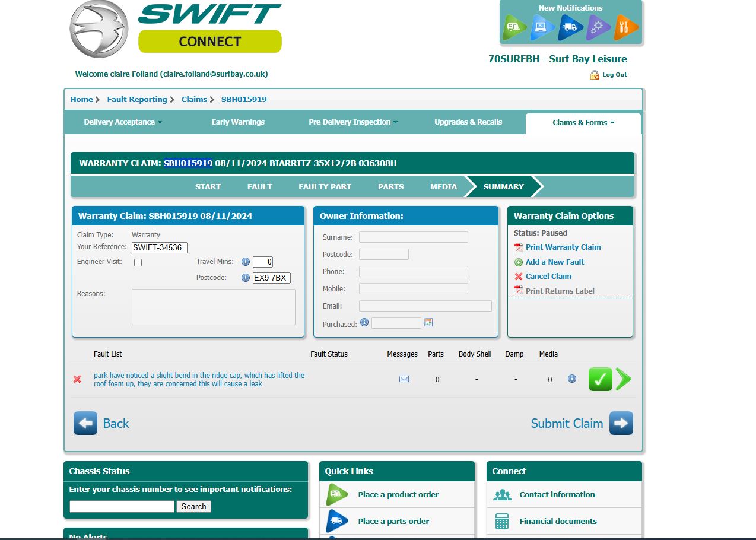The width and height of the screenshot is (756, 540).
Task: Click the Purchased date input field
Action: [396, 323]
